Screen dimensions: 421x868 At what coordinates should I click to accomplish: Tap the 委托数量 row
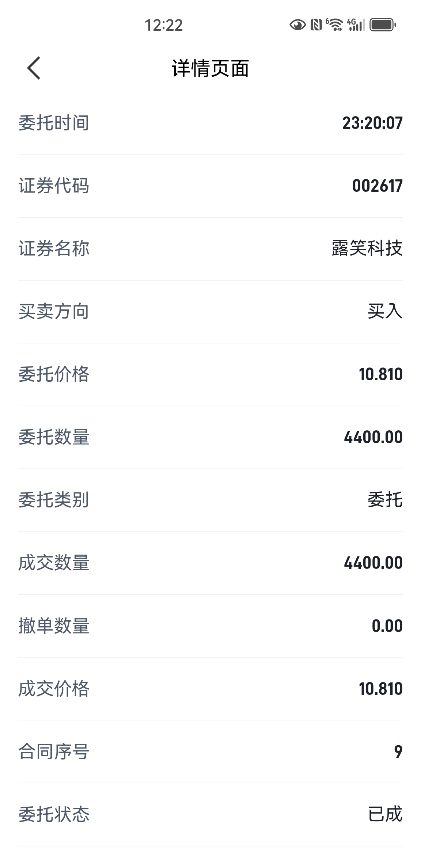[x=210, y=437]
